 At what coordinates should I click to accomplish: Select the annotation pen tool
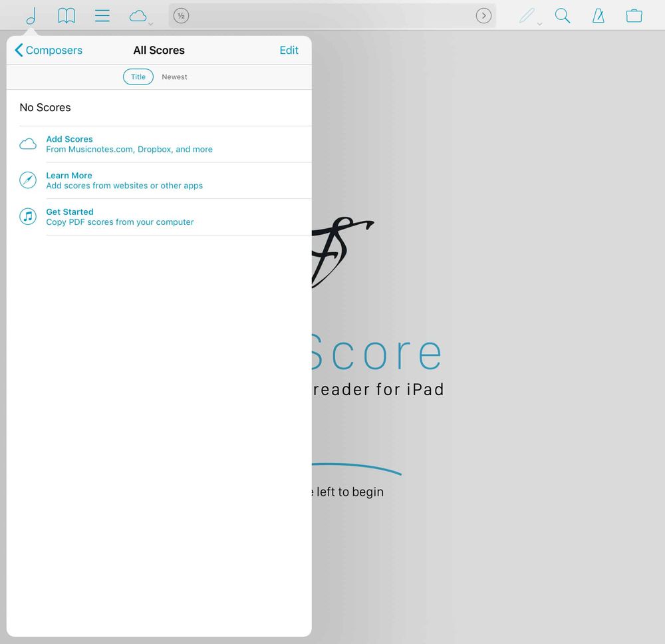click(527, 16)
